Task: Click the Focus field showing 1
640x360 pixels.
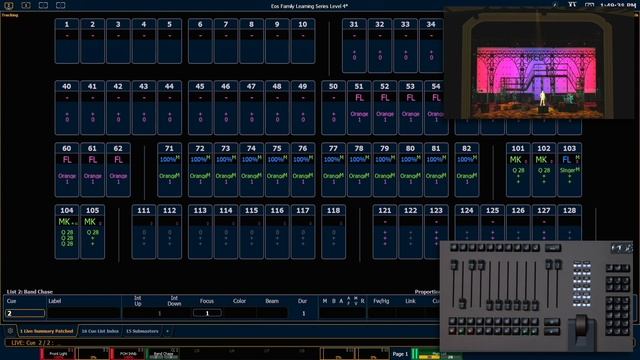Action: coord(207,313)
